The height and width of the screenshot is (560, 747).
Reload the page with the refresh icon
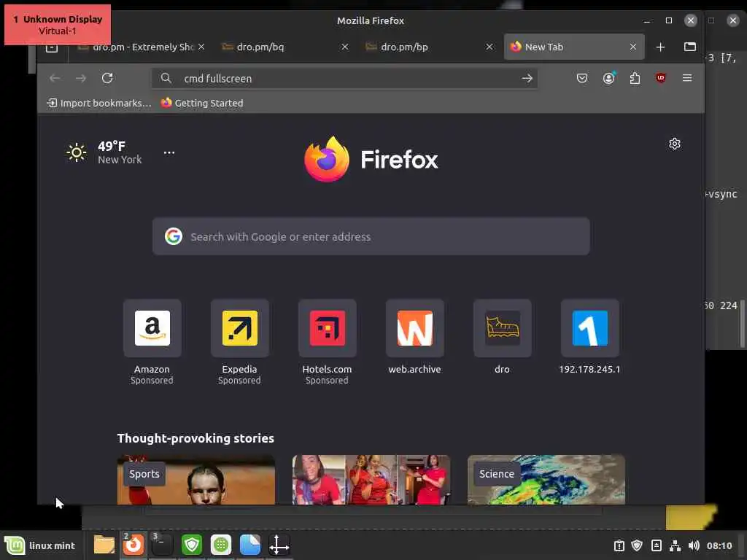107,78
